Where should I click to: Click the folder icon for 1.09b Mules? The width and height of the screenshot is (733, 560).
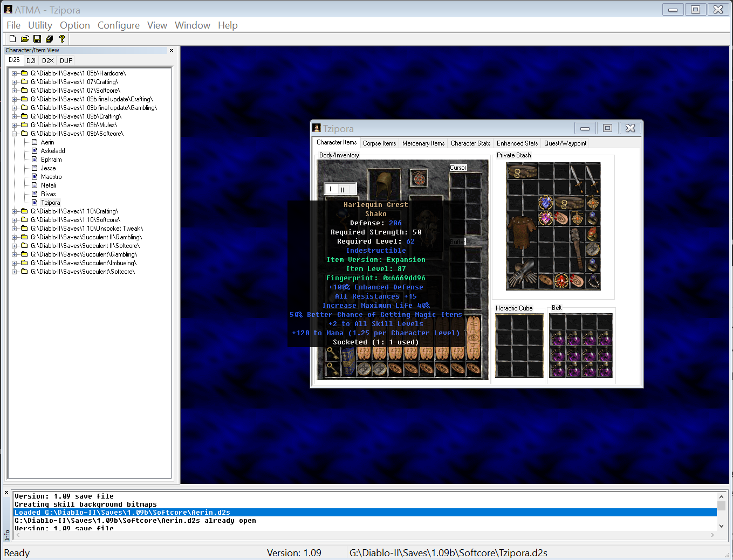click(24, 125)
